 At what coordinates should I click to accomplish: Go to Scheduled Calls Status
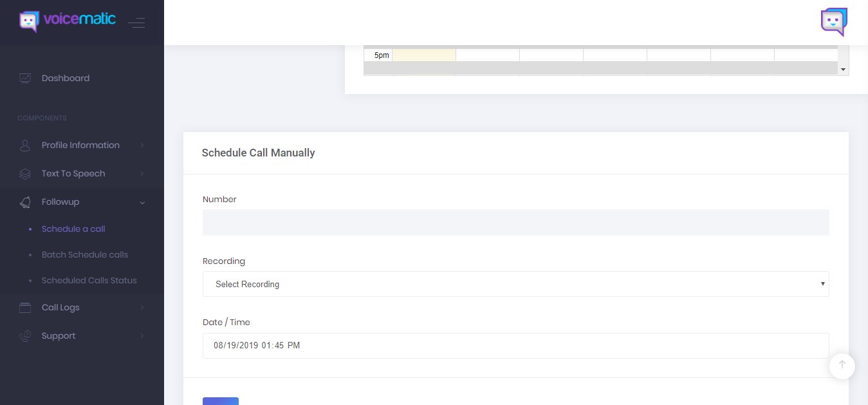pyautogui.click(x=89, y=281)
